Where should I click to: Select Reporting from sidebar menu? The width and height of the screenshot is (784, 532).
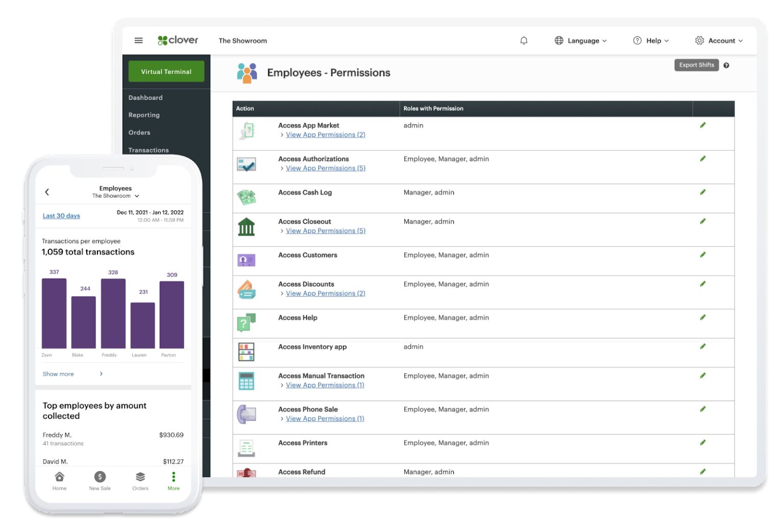pos(144,115)
